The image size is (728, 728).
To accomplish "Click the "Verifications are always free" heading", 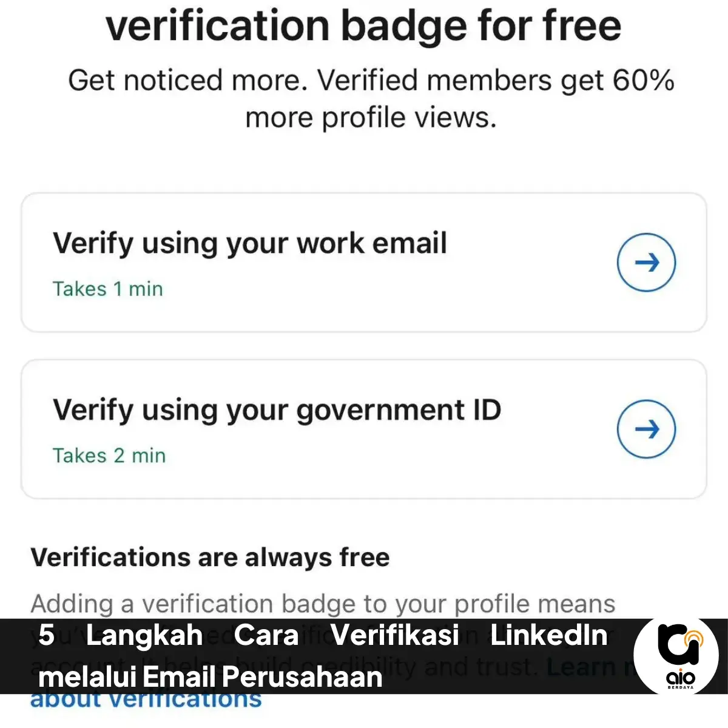I will tap(210, 558).
